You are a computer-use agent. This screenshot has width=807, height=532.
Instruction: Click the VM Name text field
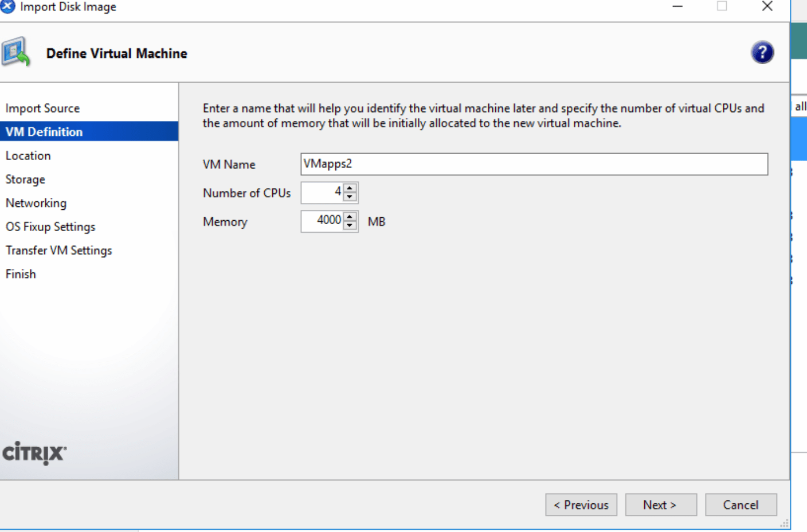[533, 164]
